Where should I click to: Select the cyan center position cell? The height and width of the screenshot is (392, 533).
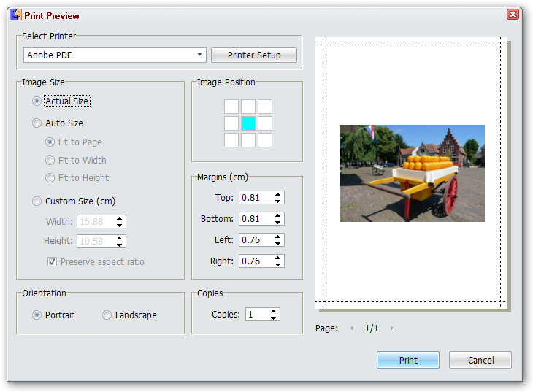248,123
